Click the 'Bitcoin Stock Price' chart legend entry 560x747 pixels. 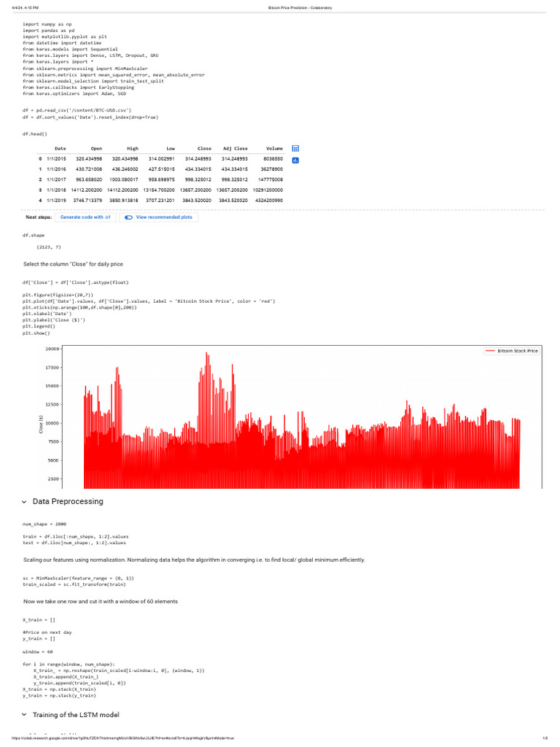pos(512,351)
